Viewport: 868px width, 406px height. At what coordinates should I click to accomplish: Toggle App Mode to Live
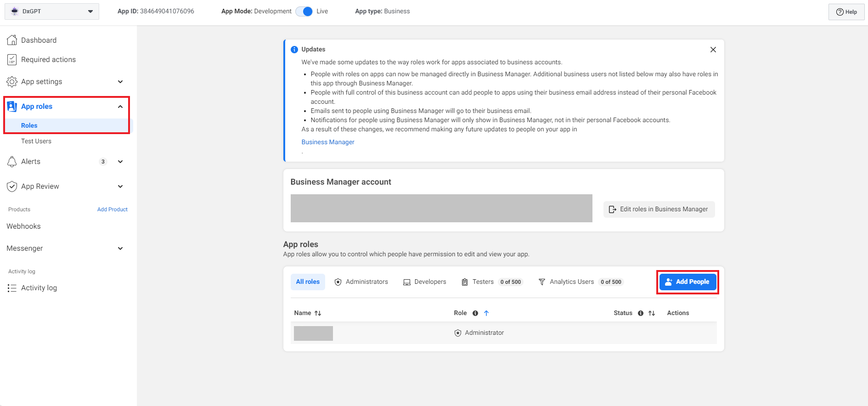[x=304, y=11]
